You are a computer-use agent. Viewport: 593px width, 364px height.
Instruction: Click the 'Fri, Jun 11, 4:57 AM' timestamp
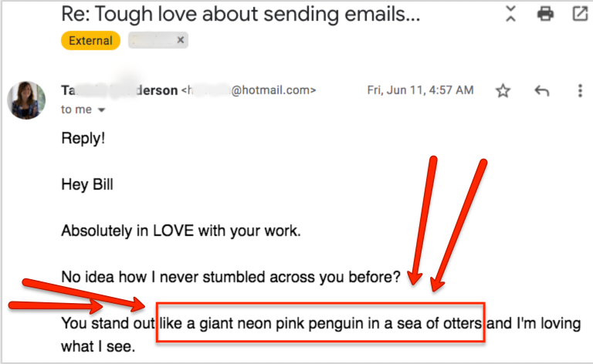pos(420,90)
